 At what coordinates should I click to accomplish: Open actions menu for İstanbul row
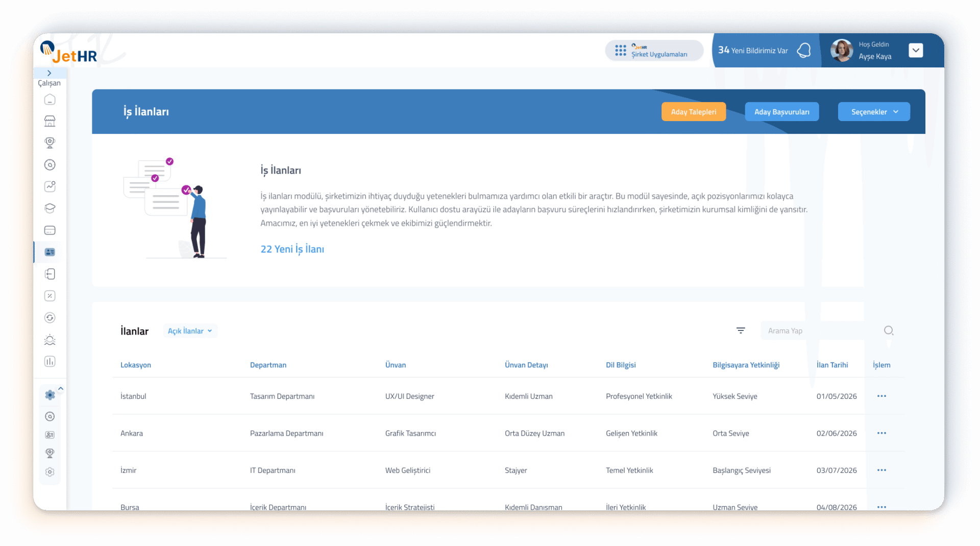[x=881, y=396]
